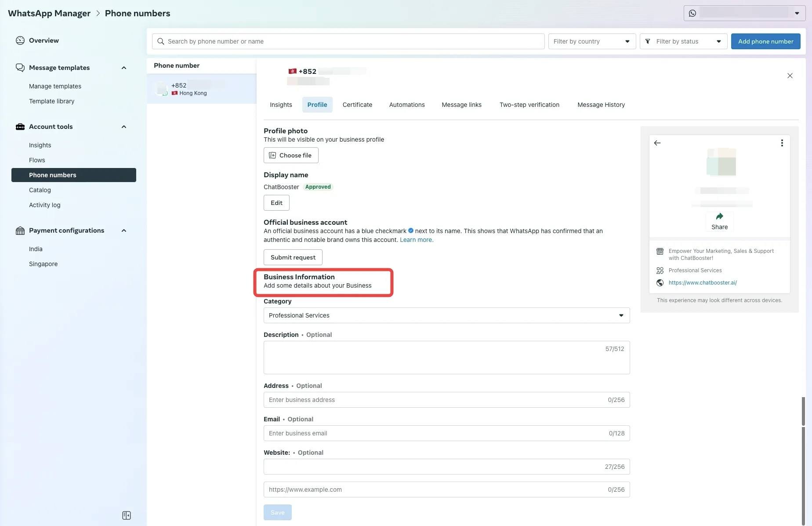Click WhatsApp Manager breadcrumb
The height and width of the screenshot is (526, 812).
tap(49, 13)
